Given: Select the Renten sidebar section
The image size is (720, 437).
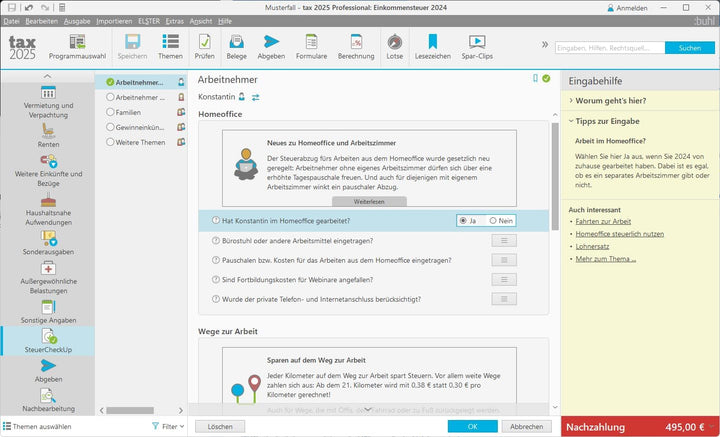Looking at the screenshot, I should (x=48, y=135).
